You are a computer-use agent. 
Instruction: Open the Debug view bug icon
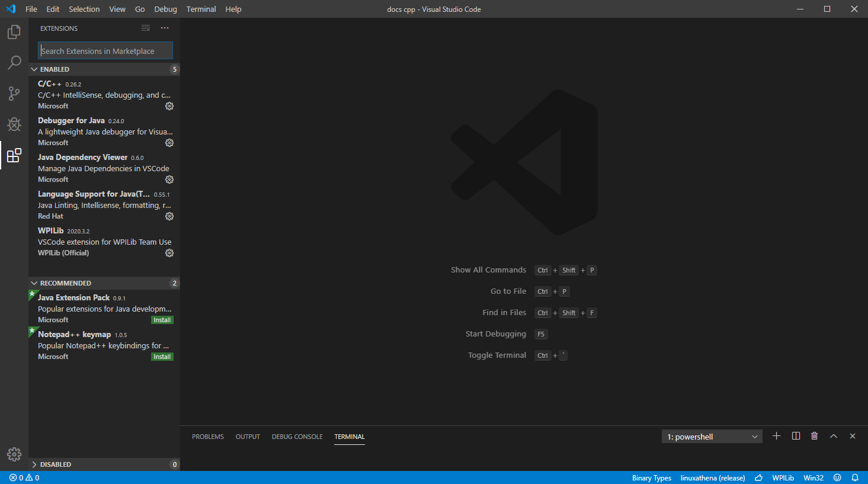[x=14, y=124]
